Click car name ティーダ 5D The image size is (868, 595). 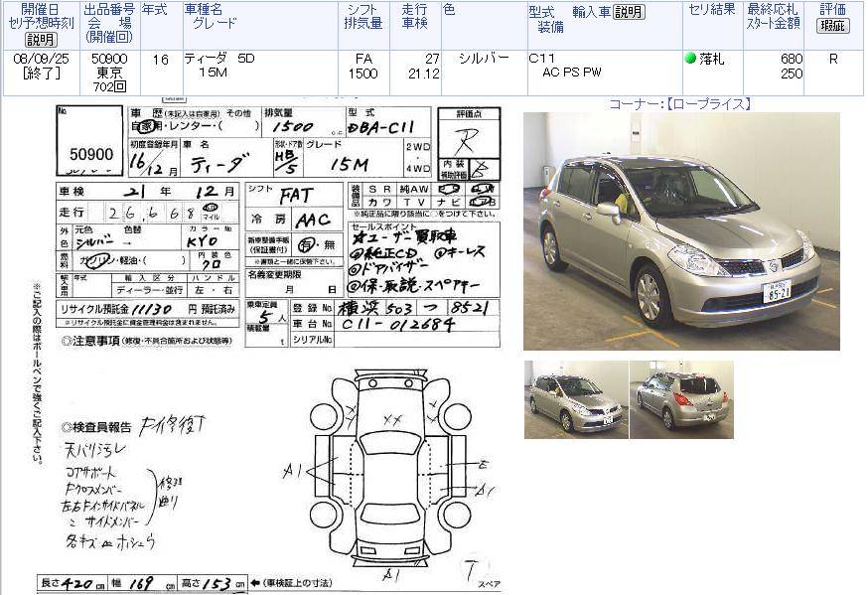point(219,59)
